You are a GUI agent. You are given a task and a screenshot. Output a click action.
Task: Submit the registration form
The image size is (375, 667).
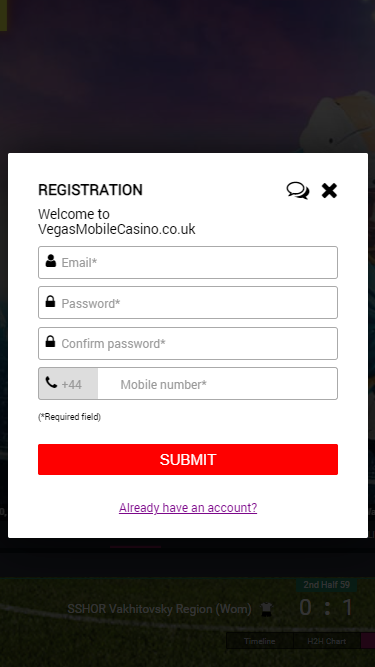point(188,459)
